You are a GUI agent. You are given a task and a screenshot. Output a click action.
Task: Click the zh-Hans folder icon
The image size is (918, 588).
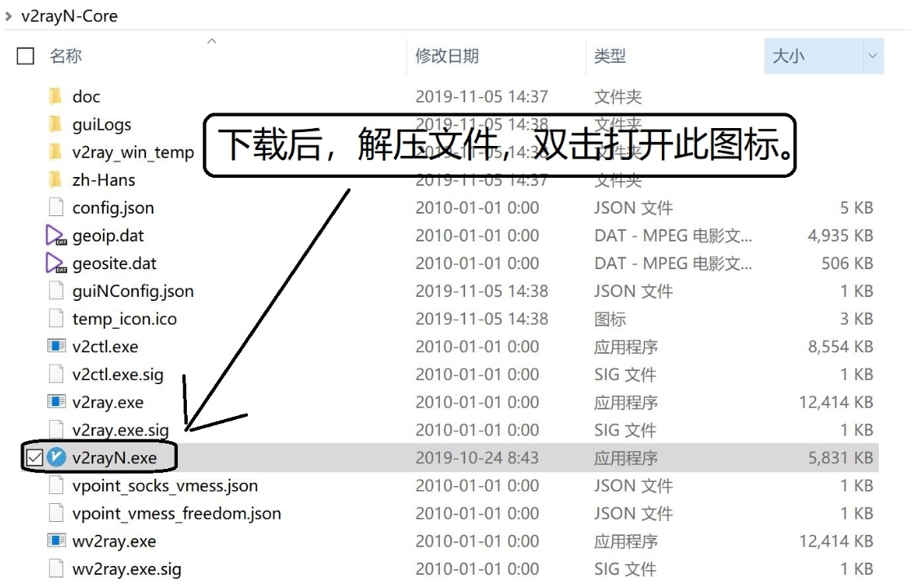[x=55, y=179]
